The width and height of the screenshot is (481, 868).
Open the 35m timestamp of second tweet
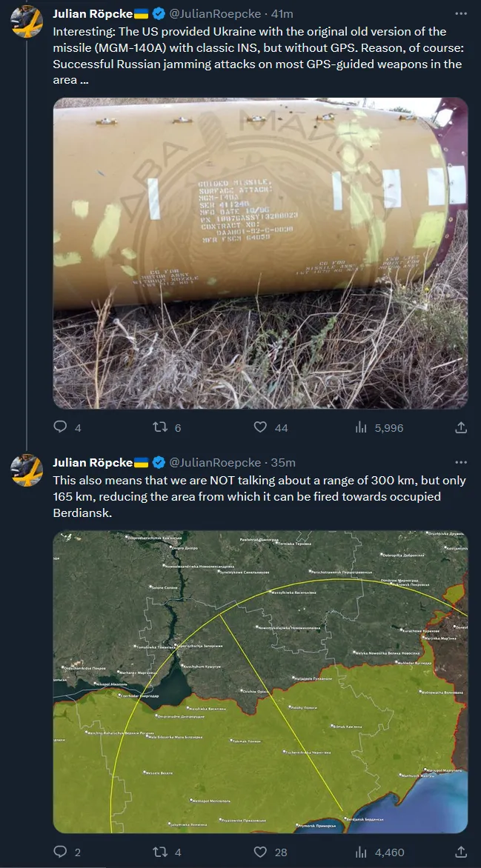coord(284,463)
